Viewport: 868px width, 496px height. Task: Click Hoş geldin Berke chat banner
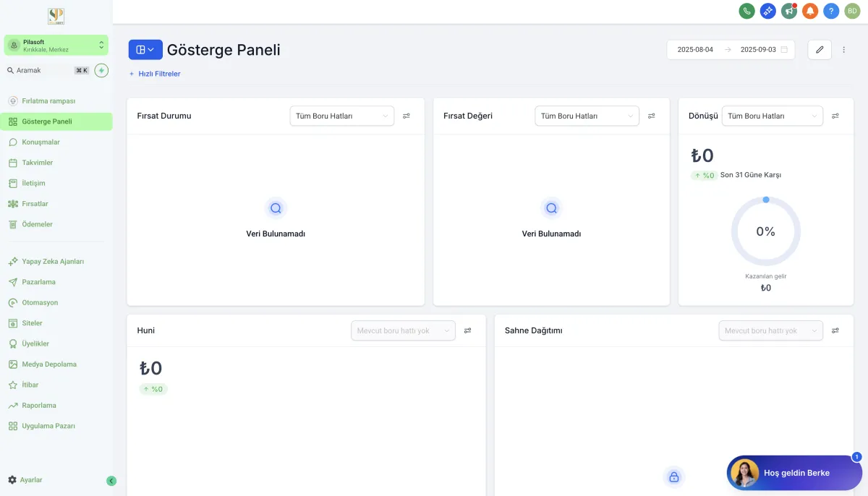(794, 473)
